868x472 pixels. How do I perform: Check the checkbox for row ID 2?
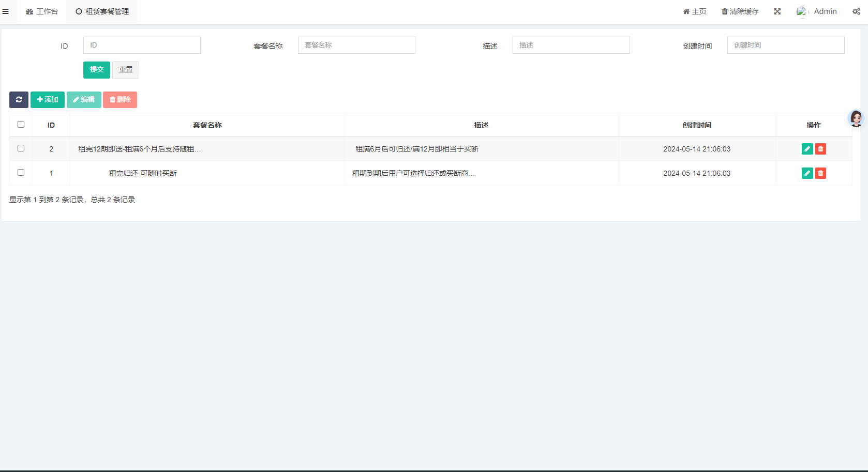(21, 148)
